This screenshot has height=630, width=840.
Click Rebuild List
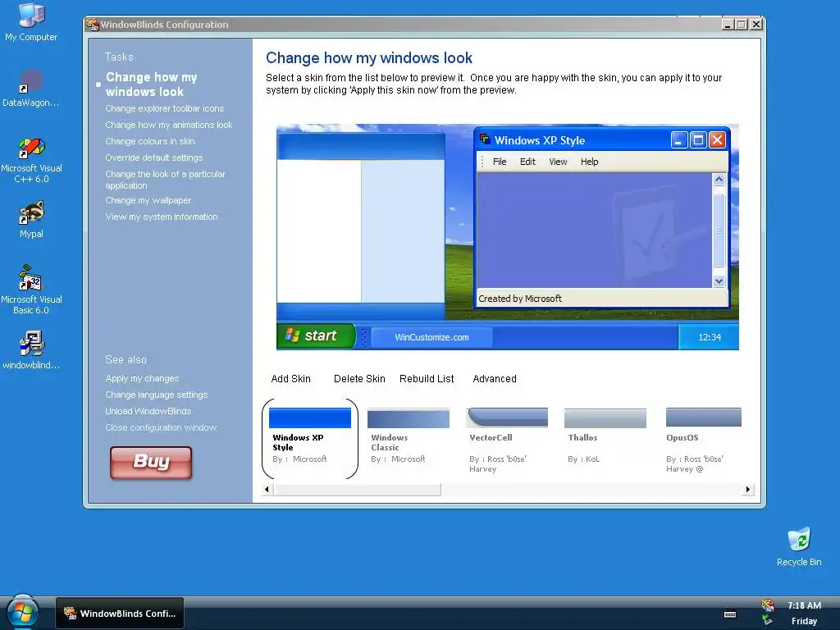(x=427, y=379)
